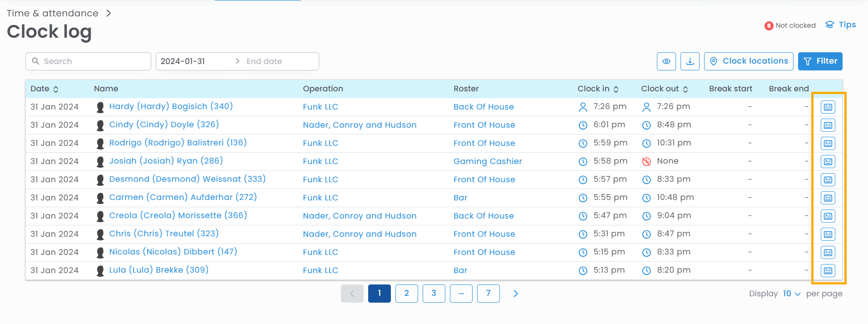Click clock-in icon on Cindy Doyle row
868x324 pixels.
coord(583,125)
